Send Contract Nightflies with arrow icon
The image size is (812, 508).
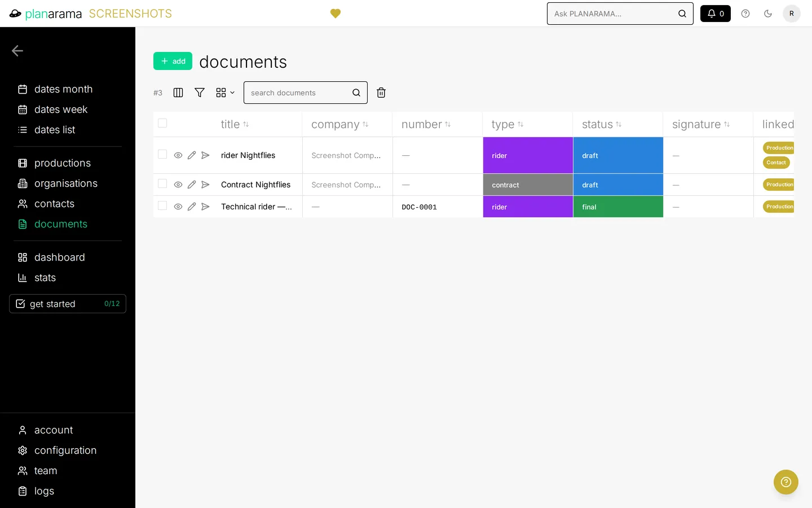[x=205, y=185]
